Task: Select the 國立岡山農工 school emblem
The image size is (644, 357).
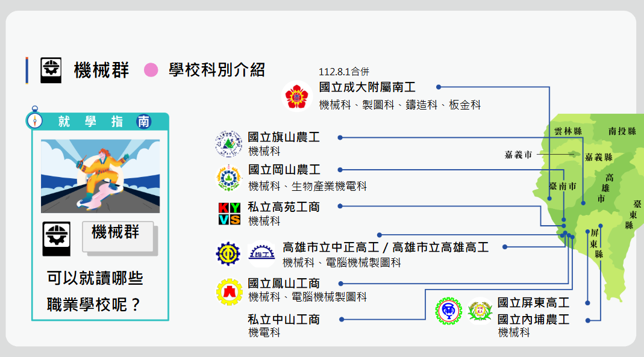Action: click(229, 178)
